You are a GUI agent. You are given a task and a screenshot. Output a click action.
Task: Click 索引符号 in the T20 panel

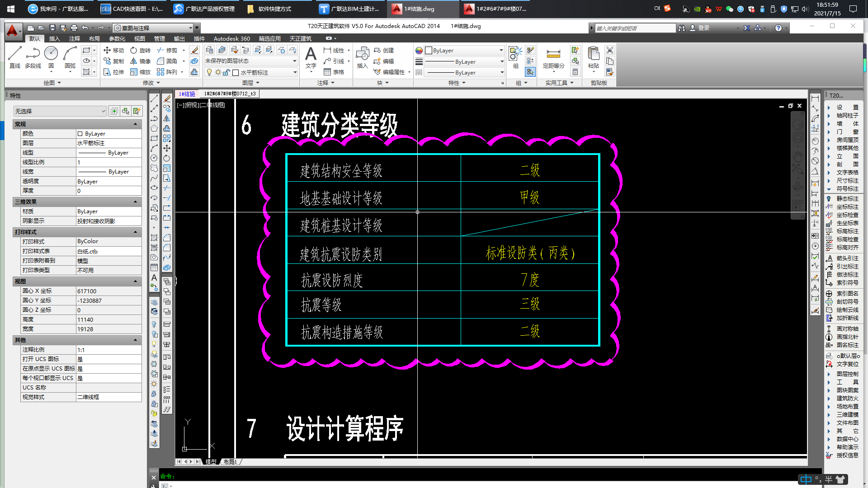(843, 283)
